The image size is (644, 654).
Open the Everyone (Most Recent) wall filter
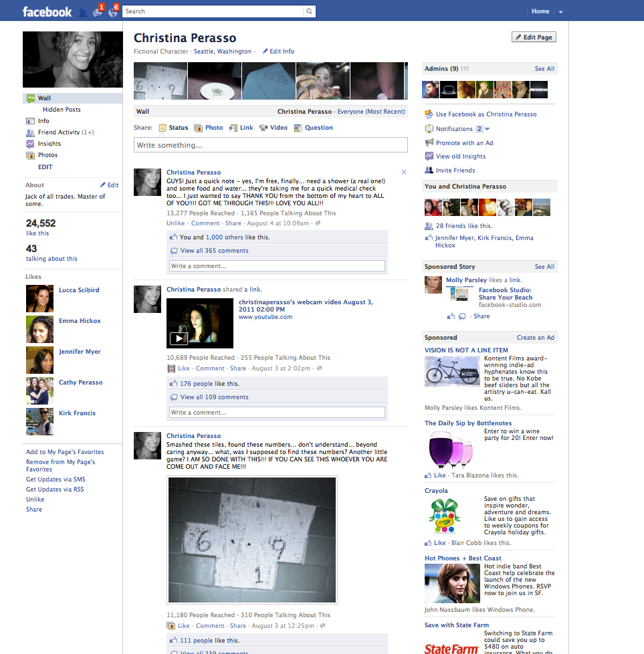click(x=371, y=112)
